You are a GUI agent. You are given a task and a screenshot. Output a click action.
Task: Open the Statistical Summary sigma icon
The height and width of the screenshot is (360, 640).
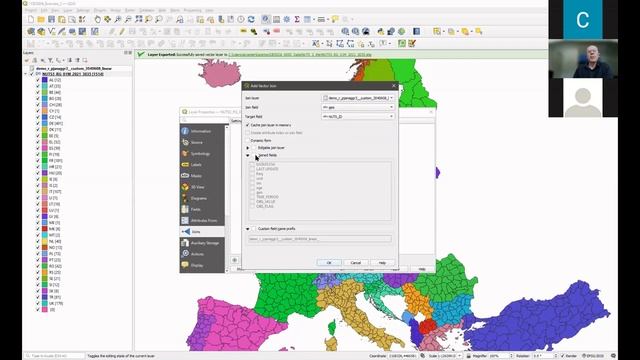(297, 19)
